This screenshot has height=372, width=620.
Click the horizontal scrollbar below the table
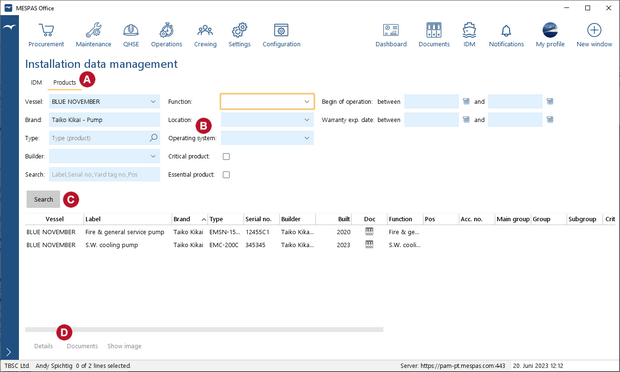204,329
